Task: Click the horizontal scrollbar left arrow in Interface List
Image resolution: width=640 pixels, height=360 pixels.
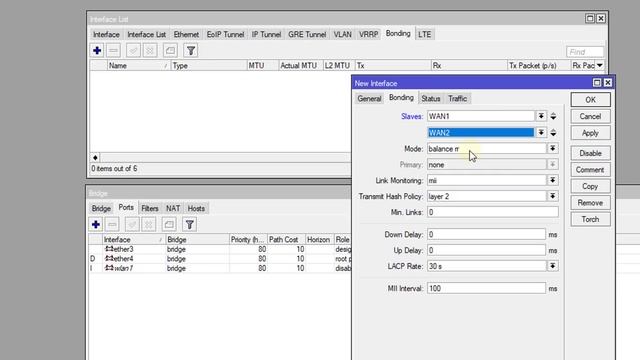Action: coord(95,158)
